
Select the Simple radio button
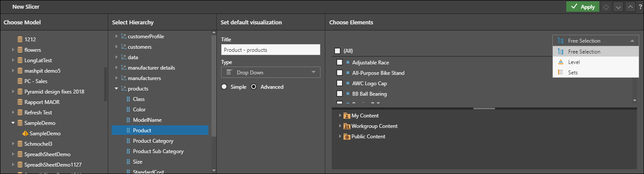pos(224,87)
